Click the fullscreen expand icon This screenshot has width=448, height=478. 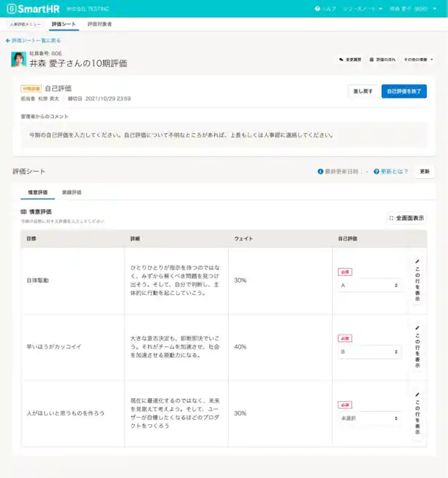coord(391,218)
